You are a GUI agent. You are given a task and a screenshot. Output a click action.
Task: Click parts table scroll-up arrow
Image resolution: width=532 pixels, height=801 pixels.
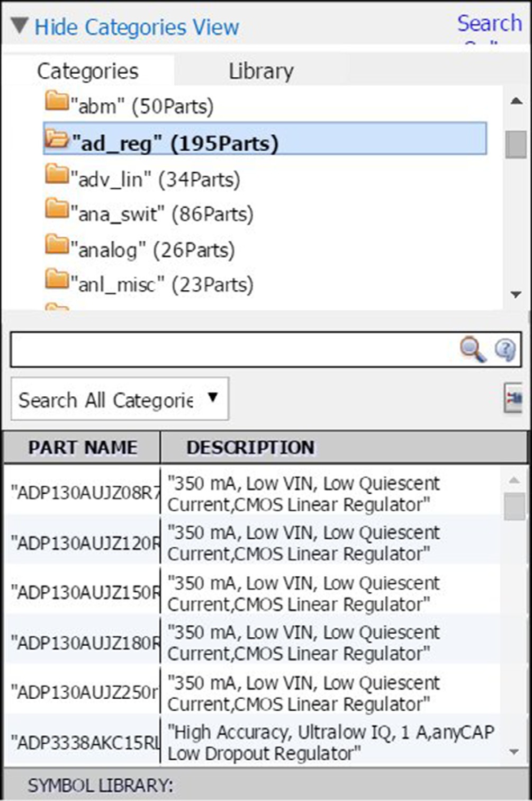click(514, 480)
